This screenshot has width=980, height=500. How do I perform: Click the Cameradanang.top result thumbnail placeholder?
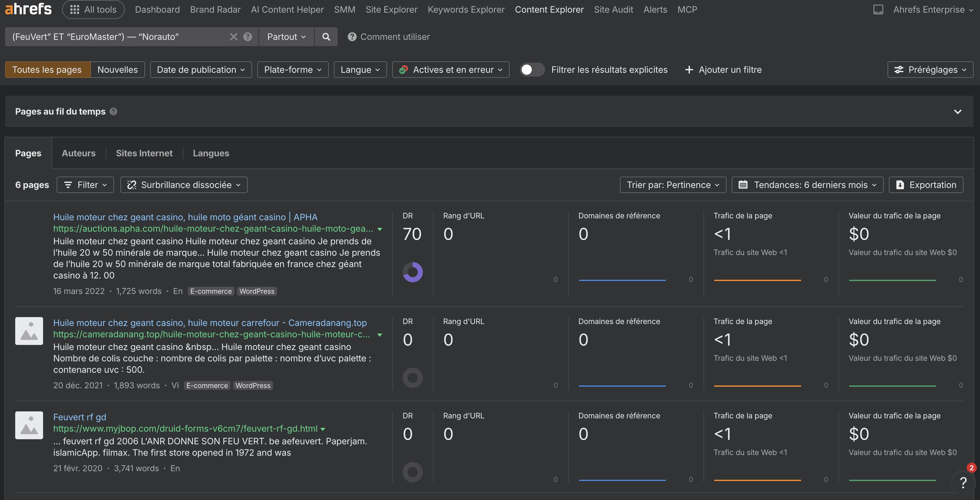coord(29,331)
